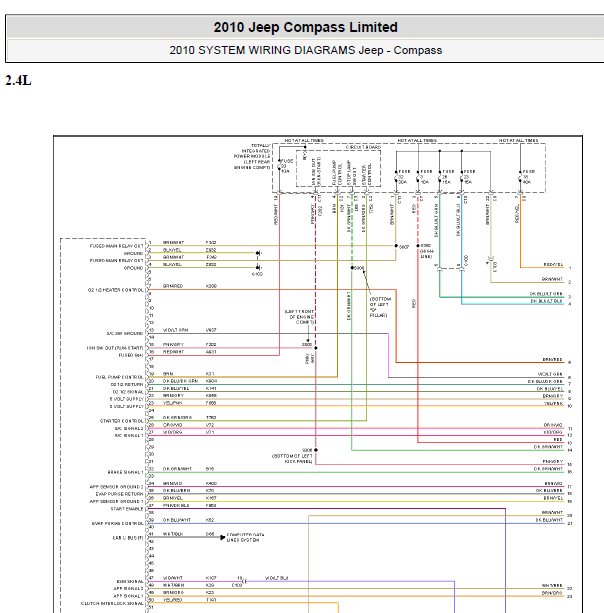Click the ground symbol on pin 4 BLK/YEL wire
604x613 pixels.
click(258, 267)
